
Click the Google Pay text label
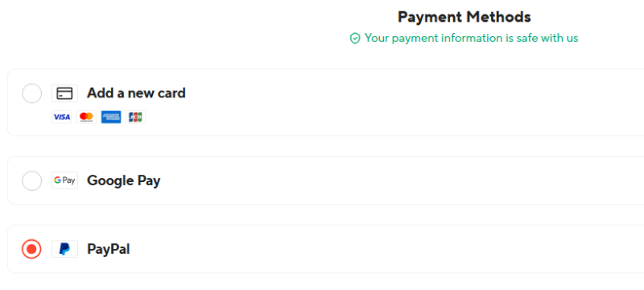(124, 180)
